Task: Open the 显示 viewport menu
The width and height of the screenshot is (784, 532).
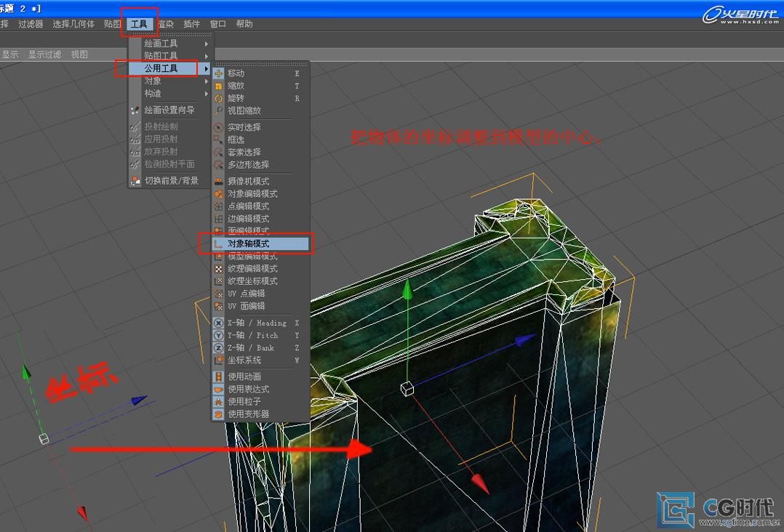Action: (x=10, y=55)
